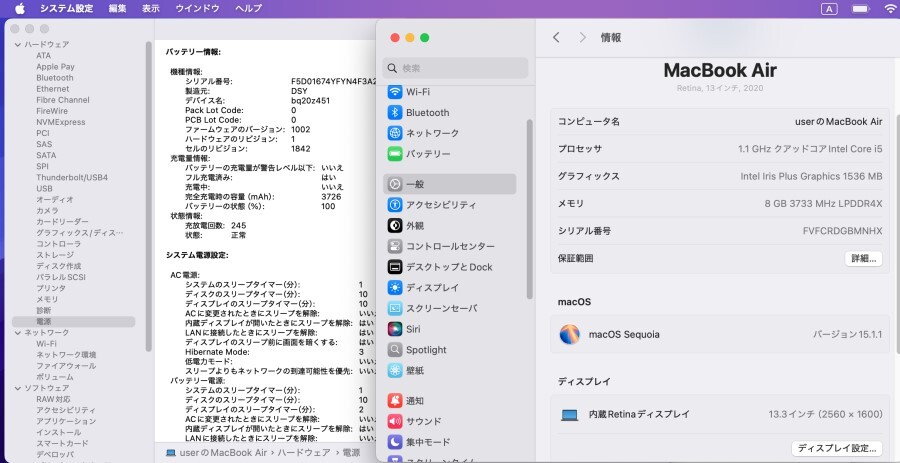This screenshot has height=463, width=900.
Task: Go forward with the right chevron
Action: 583,37
